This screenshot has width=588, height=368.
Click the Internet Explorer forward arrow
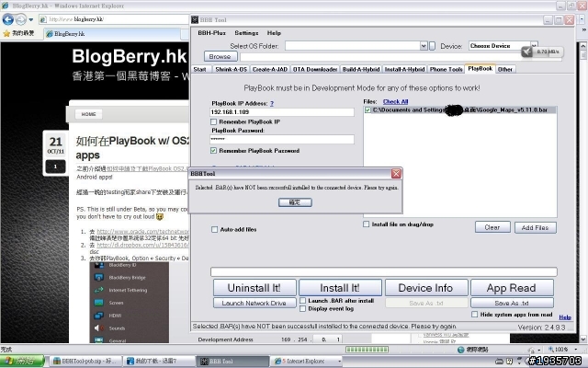(x=21, y=19)
